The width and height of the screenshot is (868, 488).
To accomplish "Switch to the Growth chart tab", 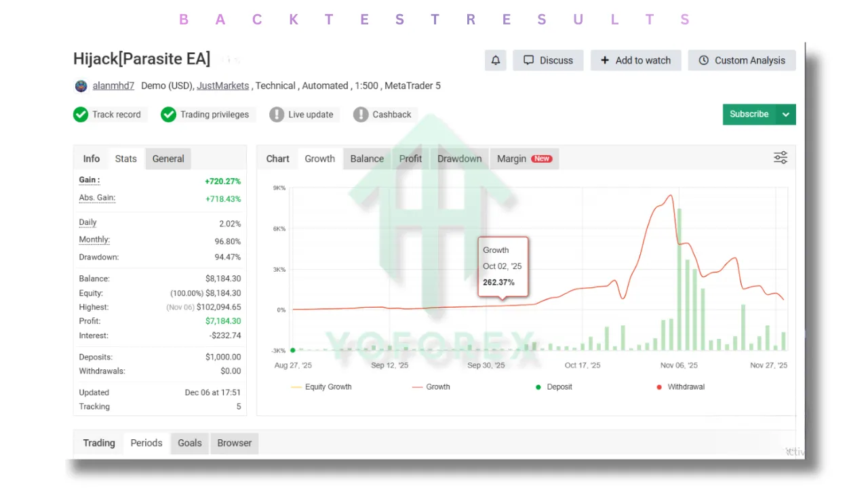I will [320, 159].
